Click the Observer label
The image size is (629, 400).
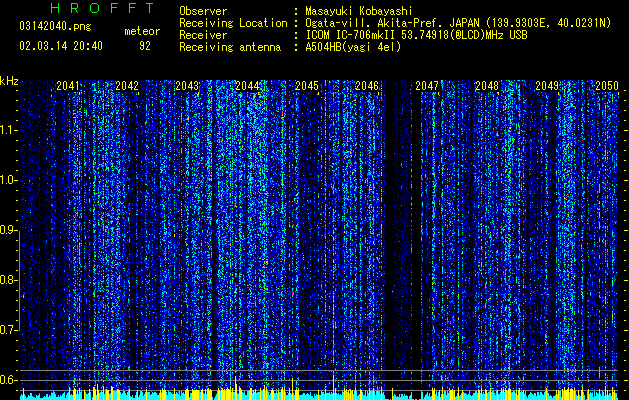point(203,11)
